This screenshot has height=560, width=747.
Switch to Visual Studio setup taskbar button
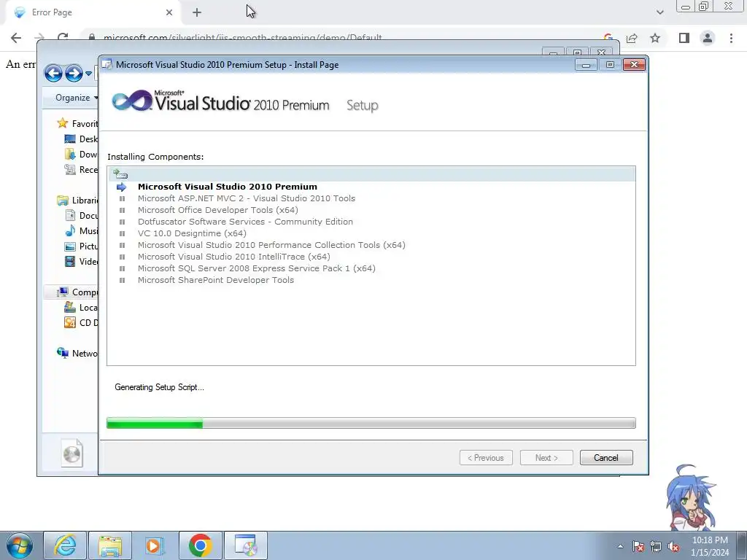246,545
